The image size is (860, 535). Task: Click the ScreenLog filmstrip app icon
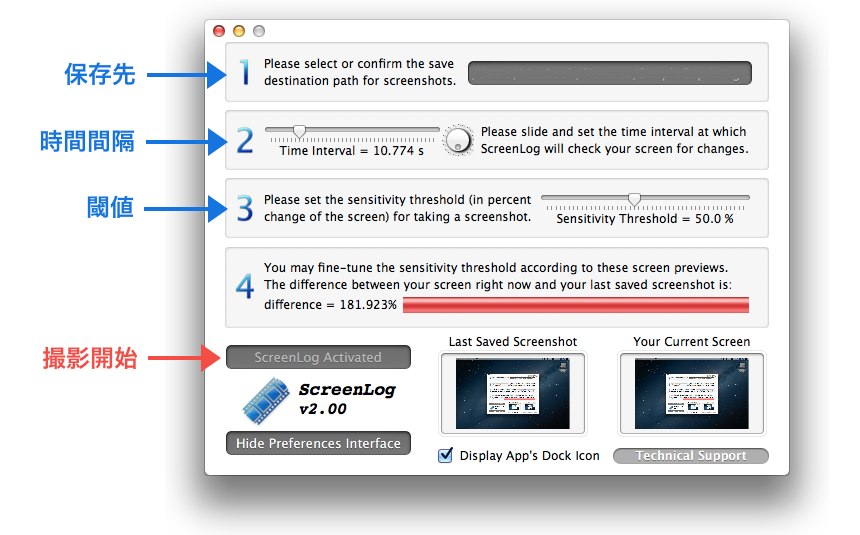(267, 401)
